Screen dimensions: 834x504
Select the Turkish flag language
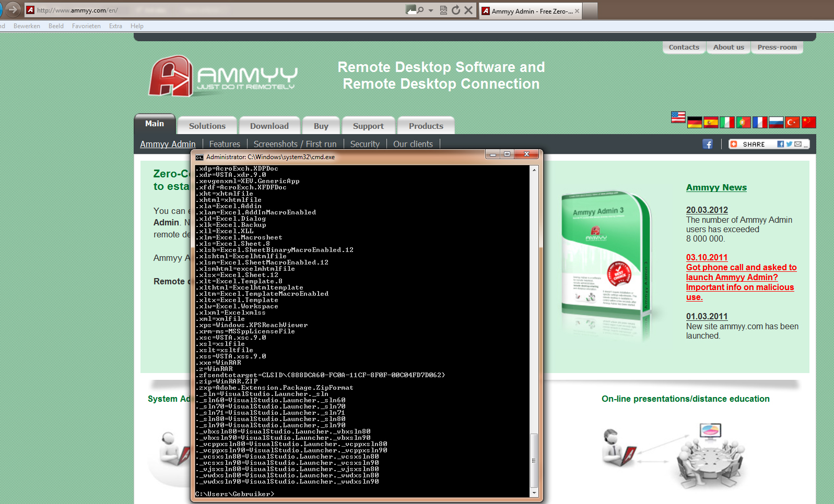[792, 123]
